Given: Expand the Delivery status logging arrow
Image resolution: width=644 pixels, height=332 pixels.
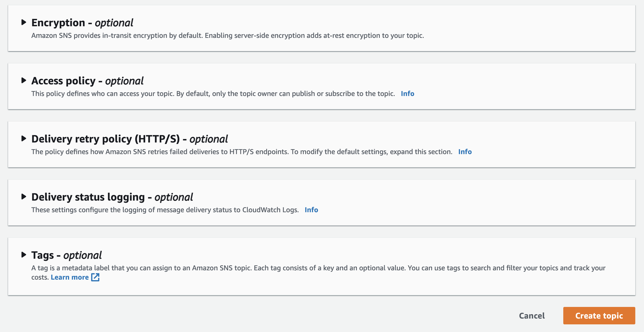Looking at the screenshot, I should (24, 197).
